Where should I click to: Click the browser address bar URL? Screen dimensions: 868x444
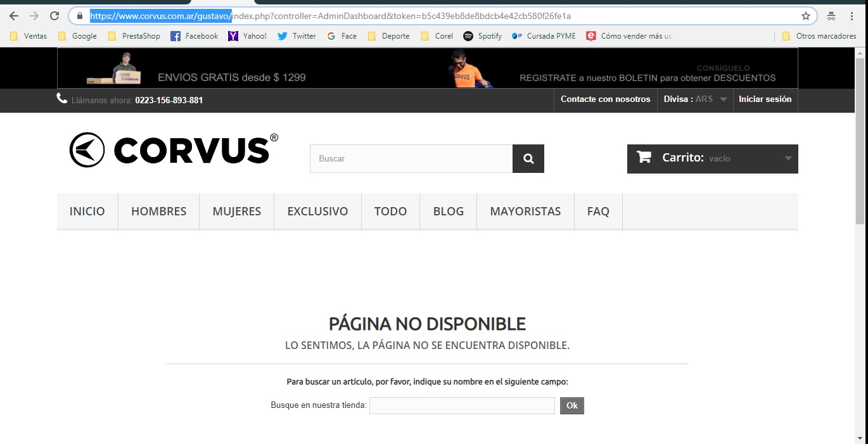pos(330,16)
